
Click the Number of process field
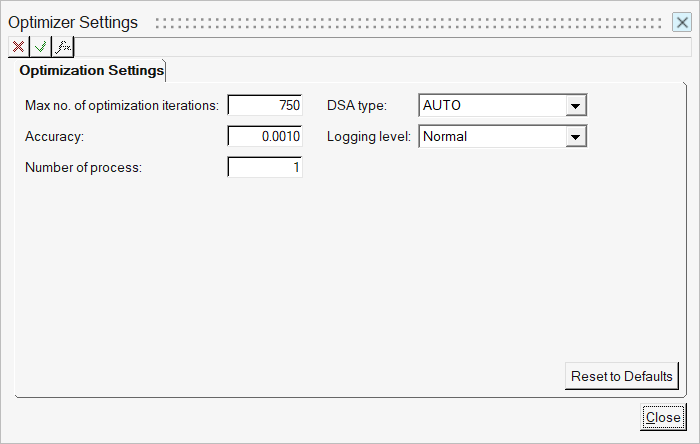[x=265, y=168]
